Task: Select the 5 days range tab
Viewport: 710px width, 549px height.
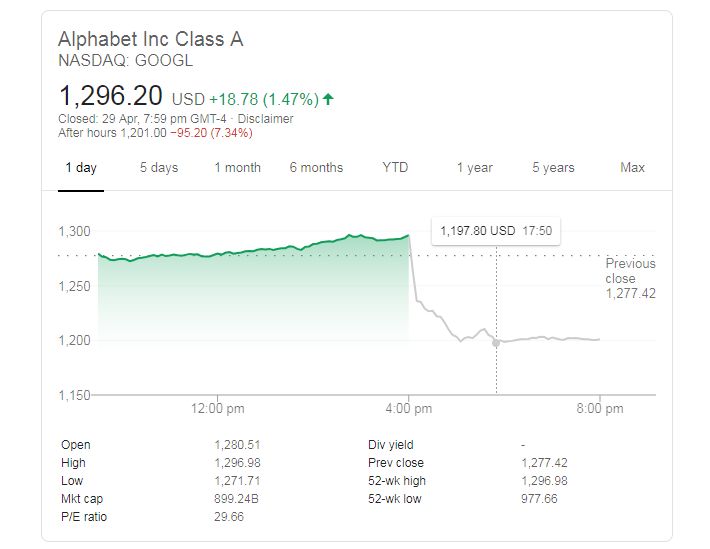Action: [158, 167]
